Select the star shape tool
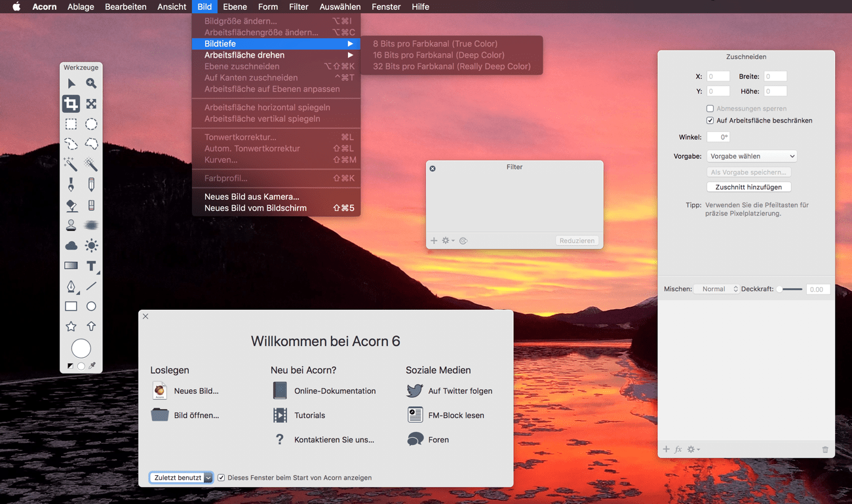852x504 pixels. (71, 326)
